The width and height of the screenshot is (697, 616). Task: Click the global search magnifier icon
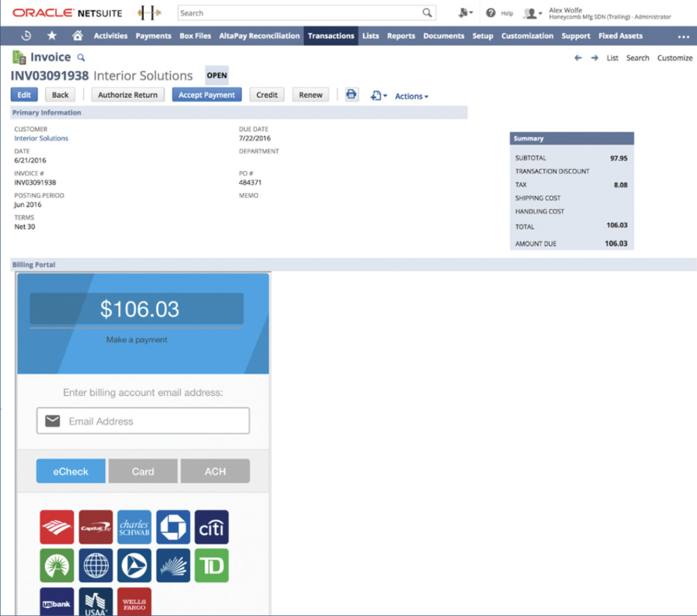point(427,13)
